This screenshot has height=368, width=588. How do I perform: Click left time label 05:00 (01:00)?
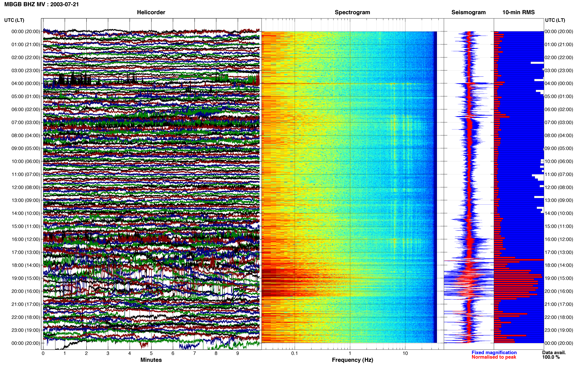[x=26, y=96]
